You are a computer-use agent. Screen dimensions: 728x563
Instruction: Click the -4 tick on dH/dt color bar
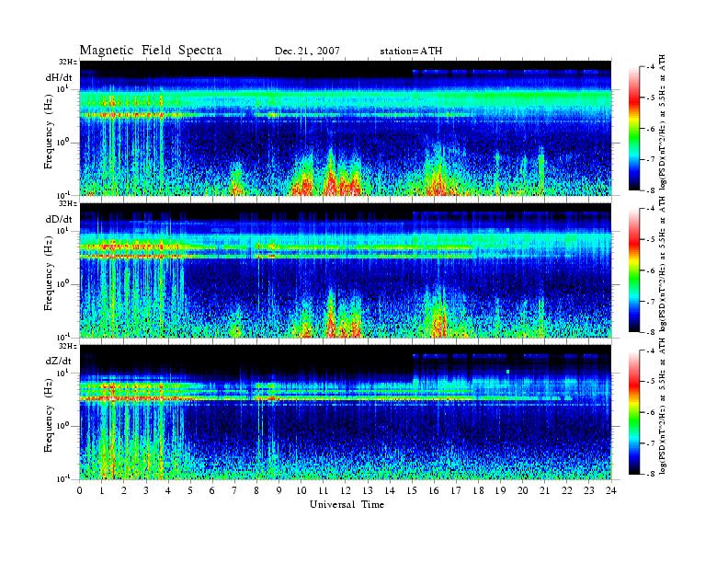click(x=651, y=67)
